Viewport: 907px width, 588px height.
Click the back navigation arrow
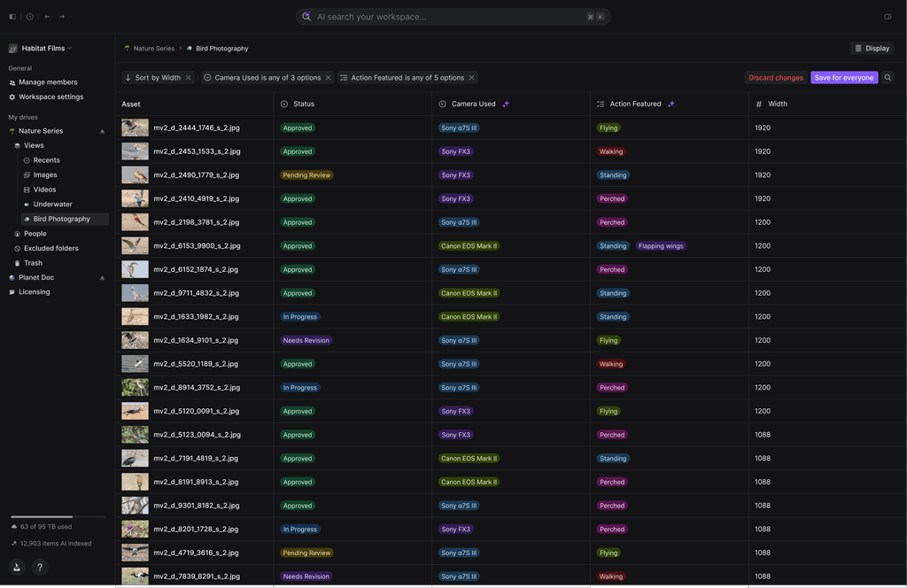tap(46, 16)
